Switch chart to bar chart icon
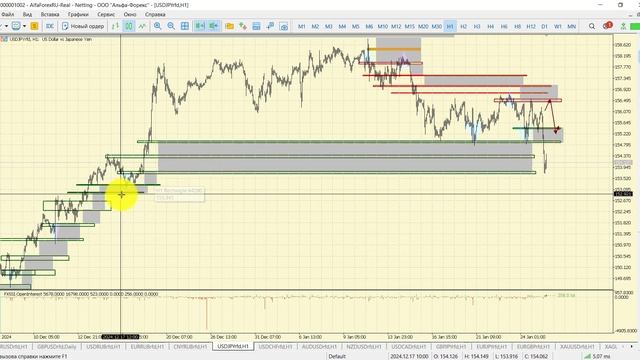This screenshot has width=640, height=360. pos(116,26)
